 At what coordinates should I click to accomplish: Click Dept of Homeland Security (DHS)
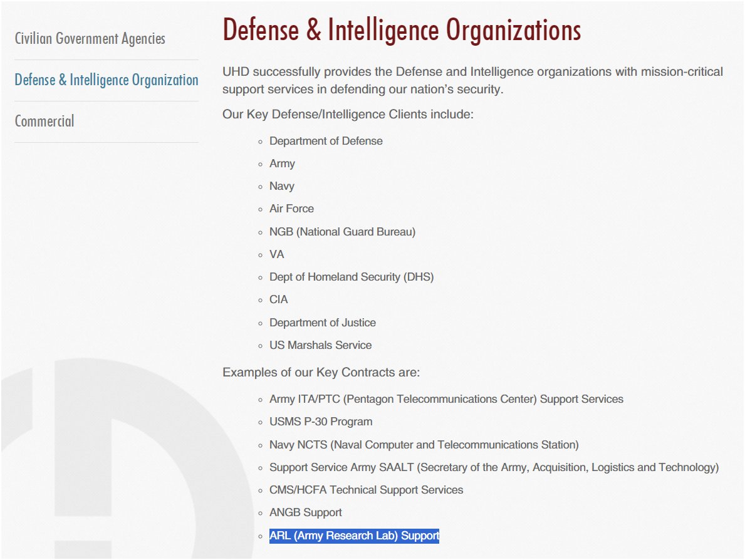(x=351, y=277)
